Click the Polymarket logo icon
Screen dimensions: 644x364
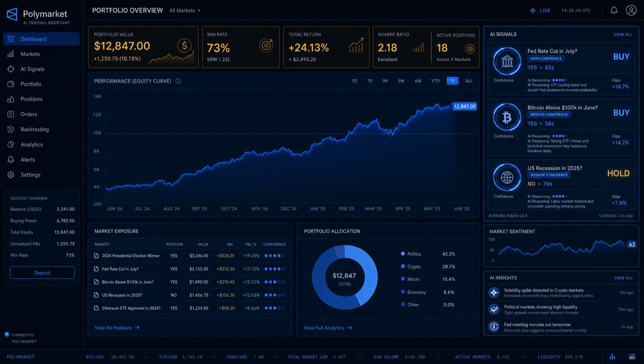point(12,14)
